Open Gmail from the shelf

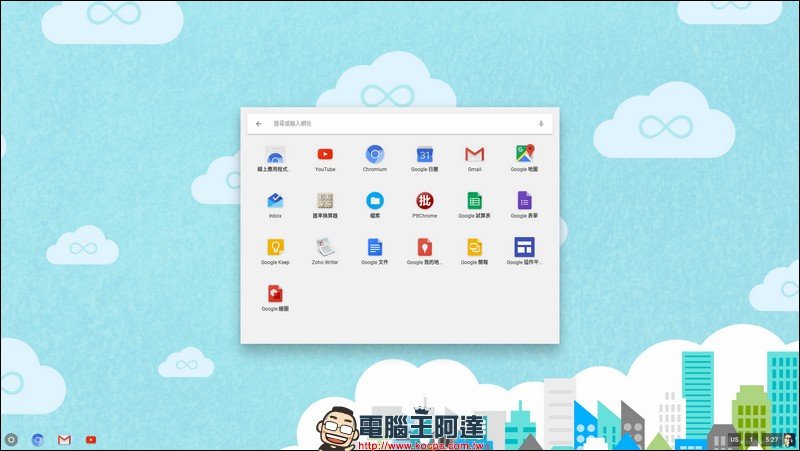point(64,439)
